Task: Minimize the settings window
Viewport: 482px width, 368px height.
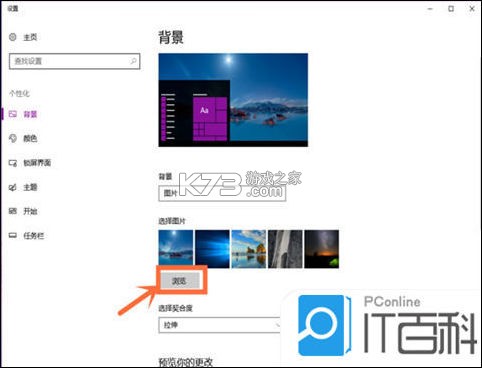Action: (430, 9)
